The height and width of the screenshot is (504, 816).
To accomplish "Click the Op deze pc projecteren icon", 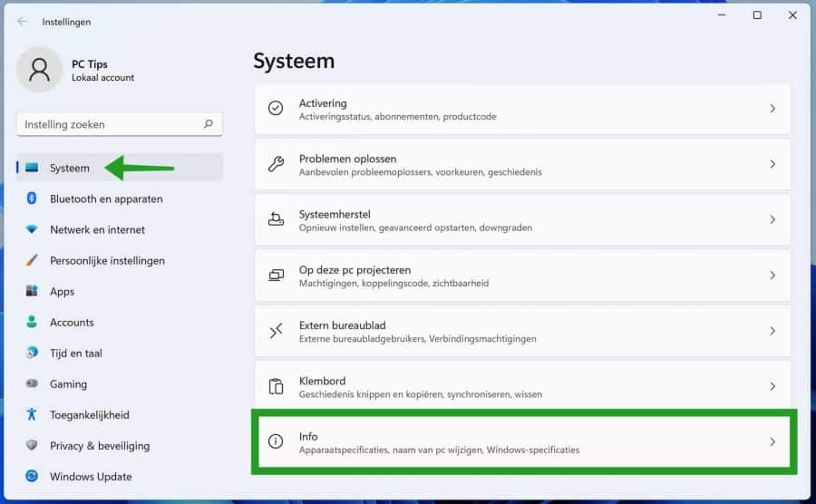I will tap(276, 276).
